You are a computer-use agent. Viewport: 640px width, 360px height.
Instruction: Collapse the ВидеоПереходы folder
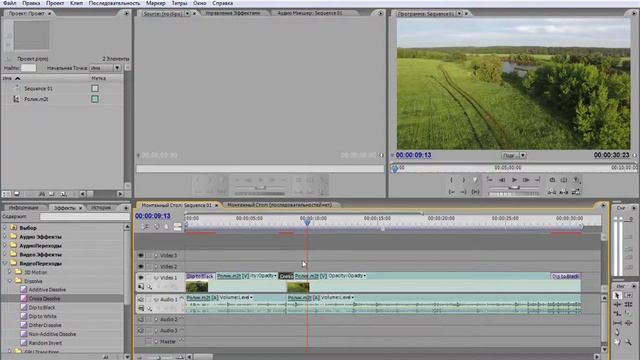click(x=5, y=263)
